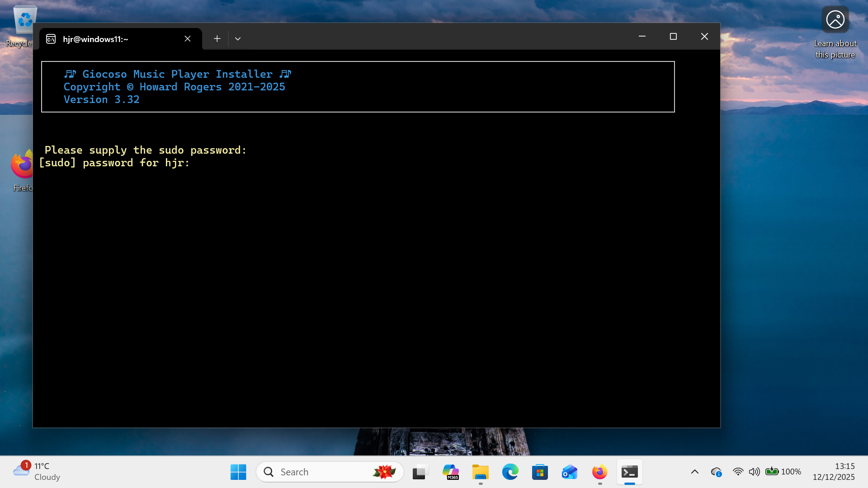Open a new terminal tab with the plus button
Screen dimensions: 868x488
click(217, 38)
